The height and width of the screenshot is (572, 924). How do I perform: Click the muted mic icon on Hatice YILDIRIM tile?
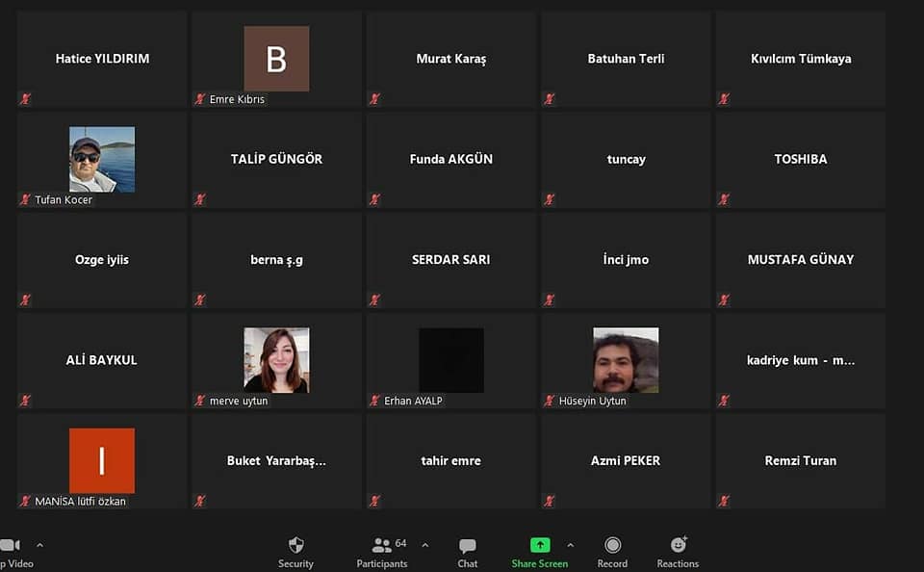(x=25, y=99)
